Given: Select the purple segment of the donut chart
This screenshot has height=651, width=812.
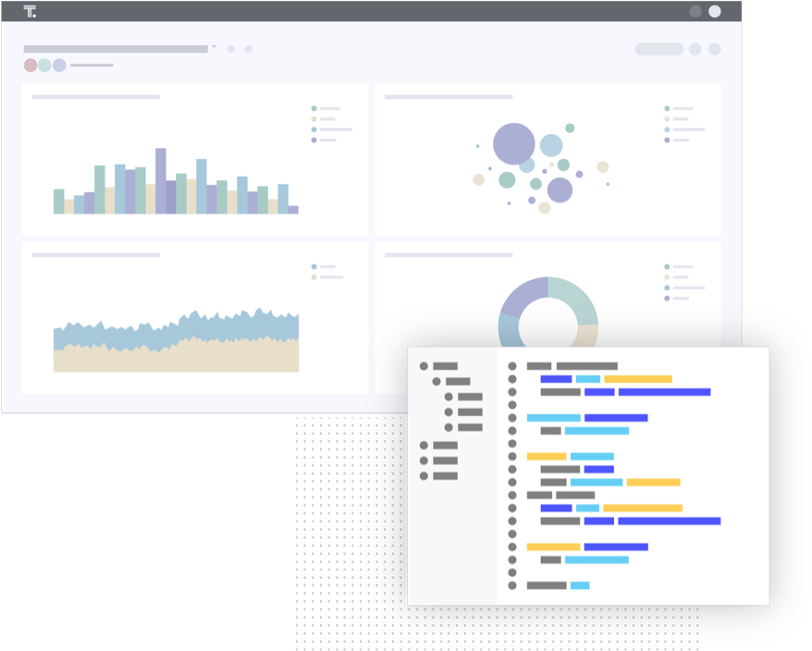Looking at the screenshot, I should pos(523,296).
